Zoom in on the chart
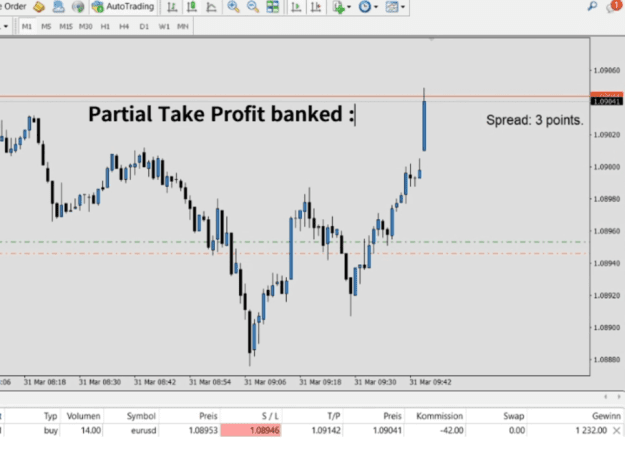625x450 pixels. coord(233,7)
